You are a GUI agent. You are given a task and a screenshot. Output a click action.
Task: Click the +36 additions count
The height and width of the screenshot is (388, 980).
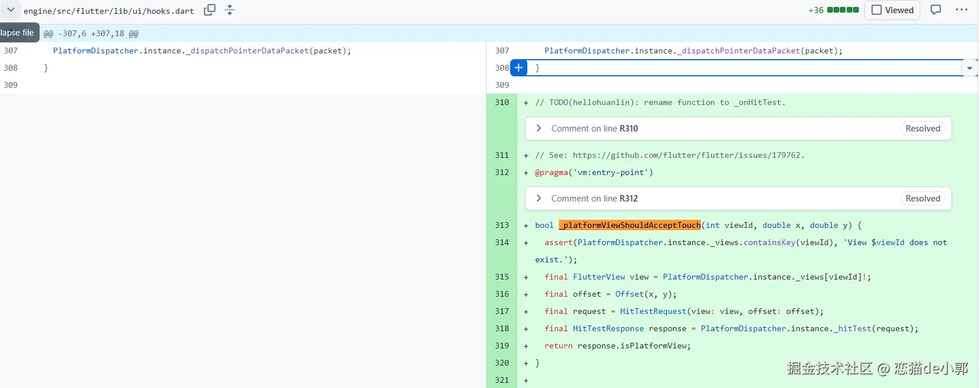click(816, 10)
